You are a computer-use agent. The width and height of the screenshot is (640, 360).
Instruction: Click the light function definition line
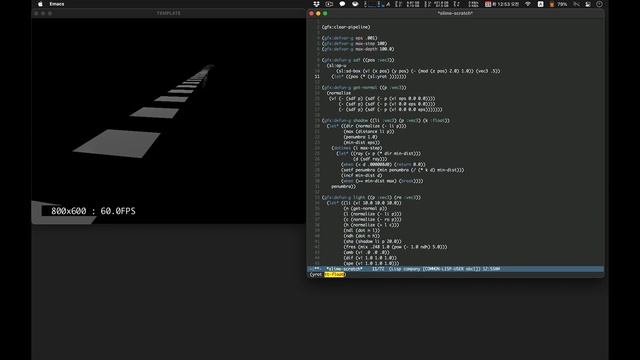(x=371, y=198)
